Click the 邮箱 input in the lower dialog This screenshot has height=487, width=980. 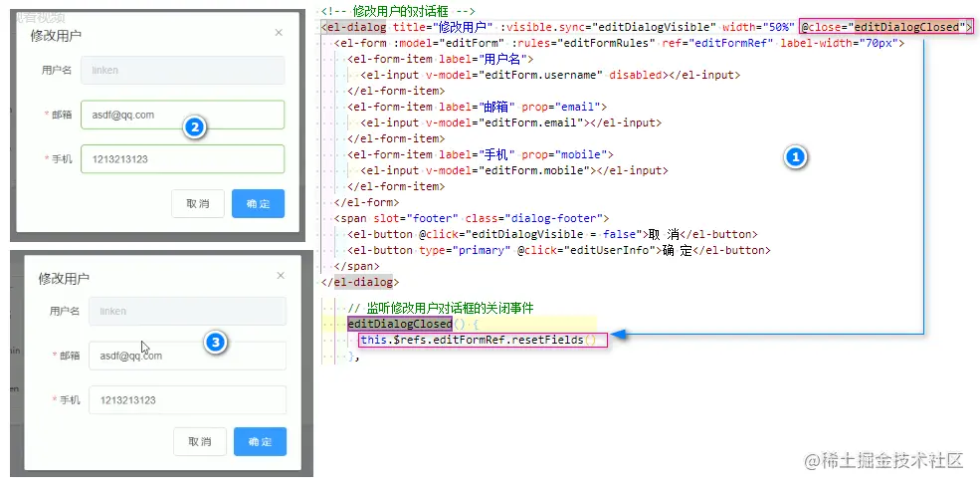187,356
